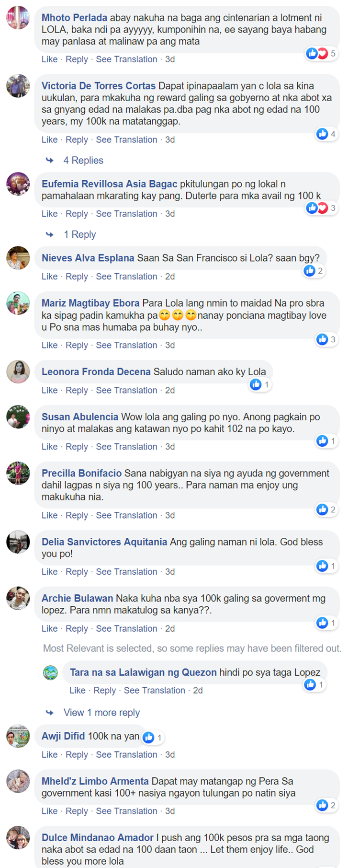The width and height of the screenshot is (359, 868).
Task: Expand the 4 Replies thread
Action: 83,161
